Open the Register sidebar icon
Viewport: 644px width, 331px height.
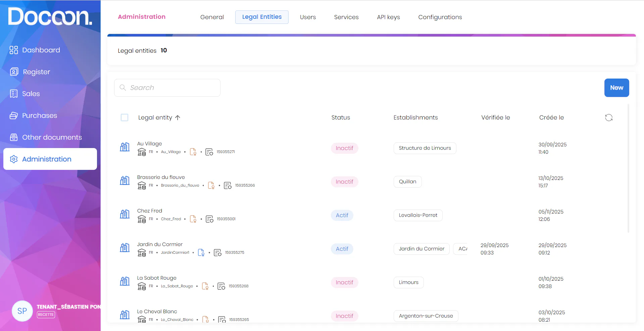(x=14, y=72)
